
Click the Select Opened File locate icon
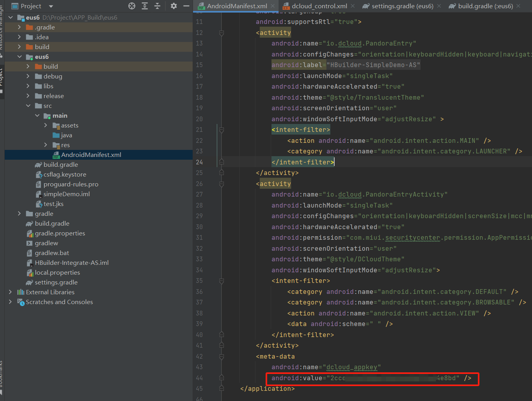[x=132, y=6]
